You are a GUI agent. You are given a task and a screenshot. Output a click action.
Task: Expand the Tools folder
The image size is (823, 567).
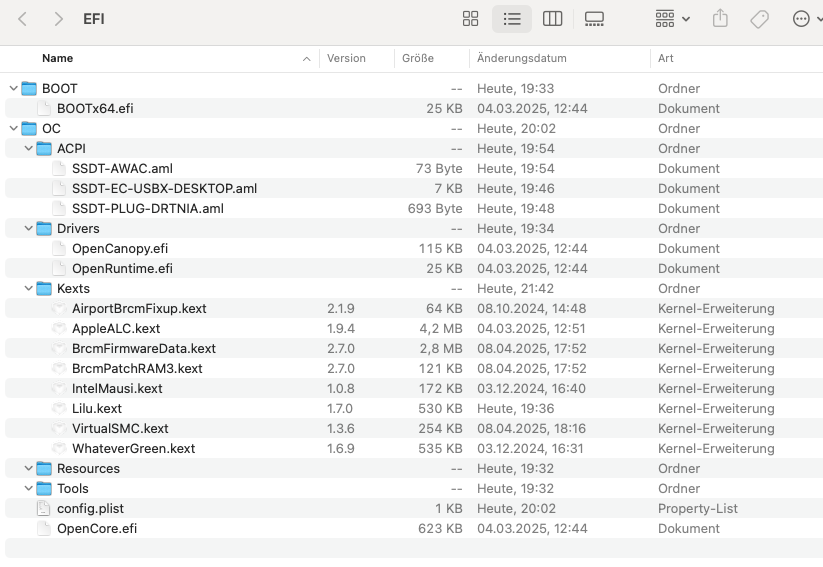(x=28, y=488)
